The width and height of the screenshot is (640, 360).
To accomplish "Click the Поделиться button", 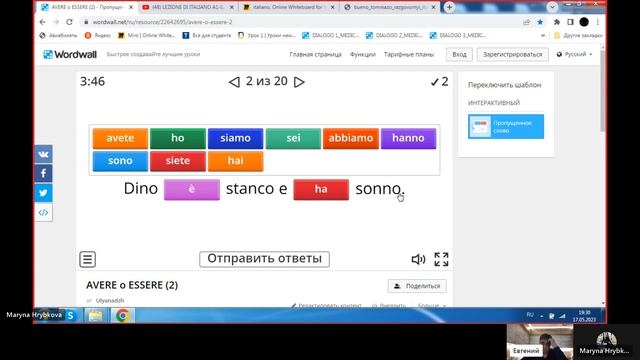I will pyautogui.click(x=417, y=286).
